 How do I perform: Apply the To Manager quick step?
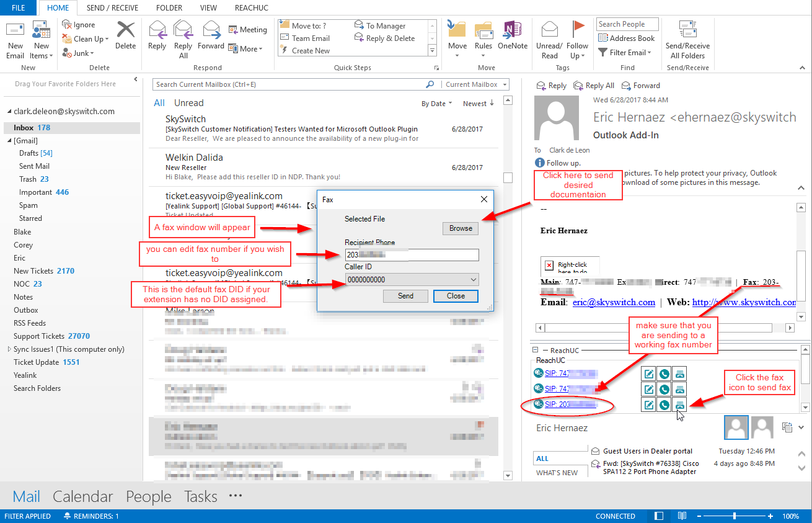click(x=380, y=26)
